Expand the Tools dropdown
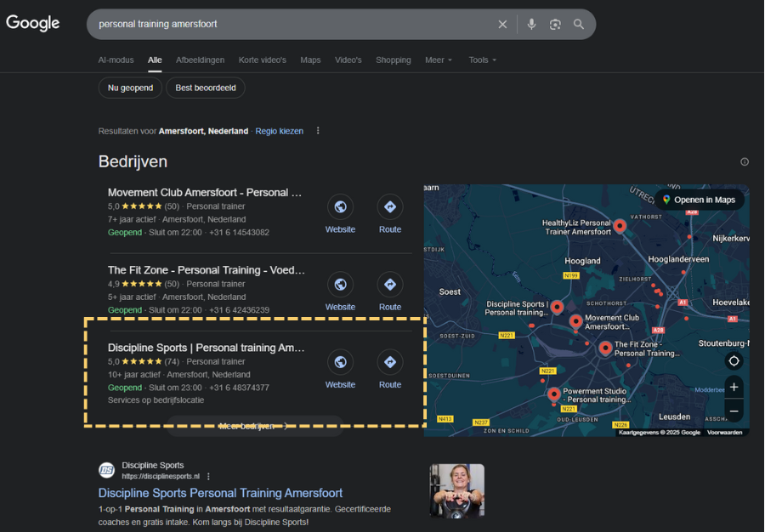Screen dimensions: 765x532 [x=483, y=60]
